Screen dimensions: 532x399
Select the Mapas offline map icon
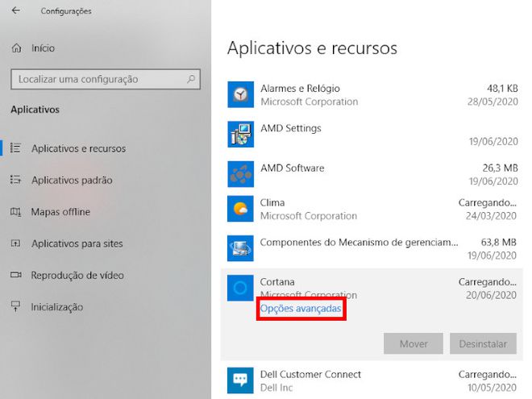pos(15,212)
